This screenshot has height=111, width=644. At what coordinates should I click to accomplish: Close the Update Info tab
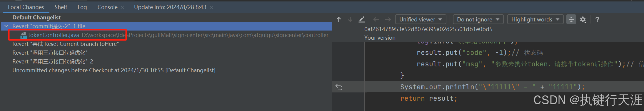pos(211,7)
